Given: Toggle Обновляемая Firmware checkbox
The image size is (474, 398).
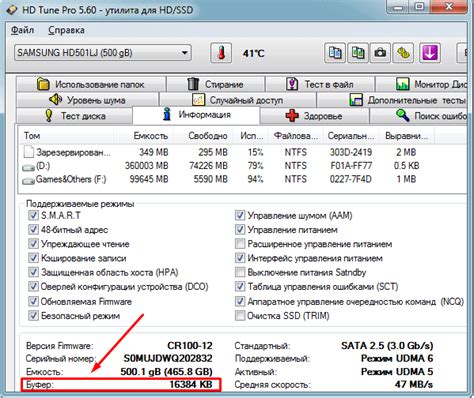Looking at the screenshot, I should tap(33, 302).
